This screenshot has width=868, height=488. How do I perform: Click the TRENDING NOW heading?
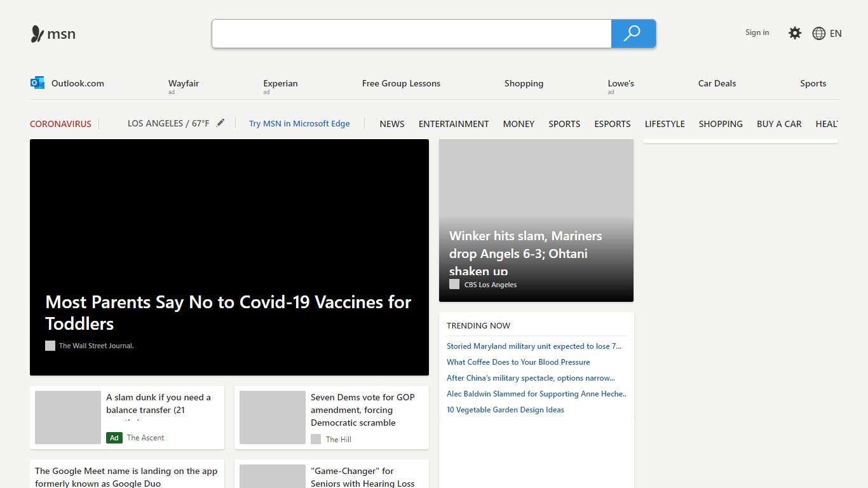(x=478, y=325)
